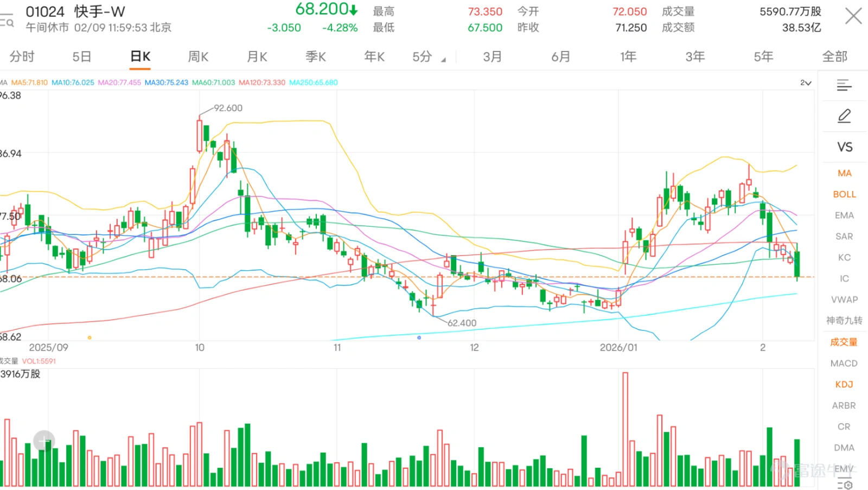Set the chart range to 1年

(628, 56)
